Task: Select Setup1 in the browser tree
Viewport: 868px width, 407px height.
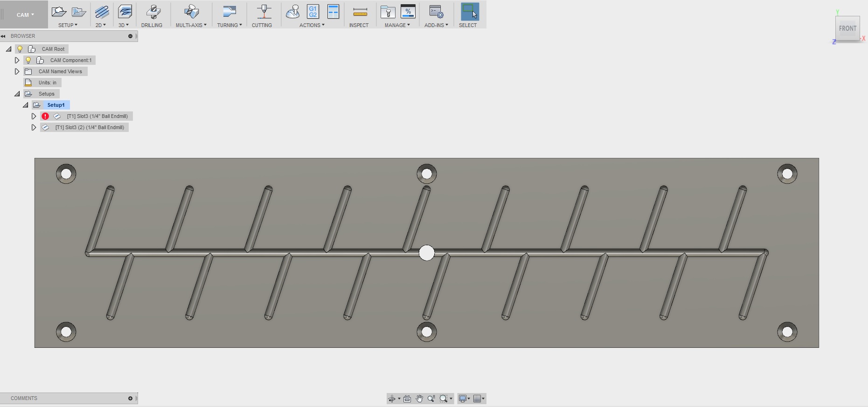Action: point(56,105)
